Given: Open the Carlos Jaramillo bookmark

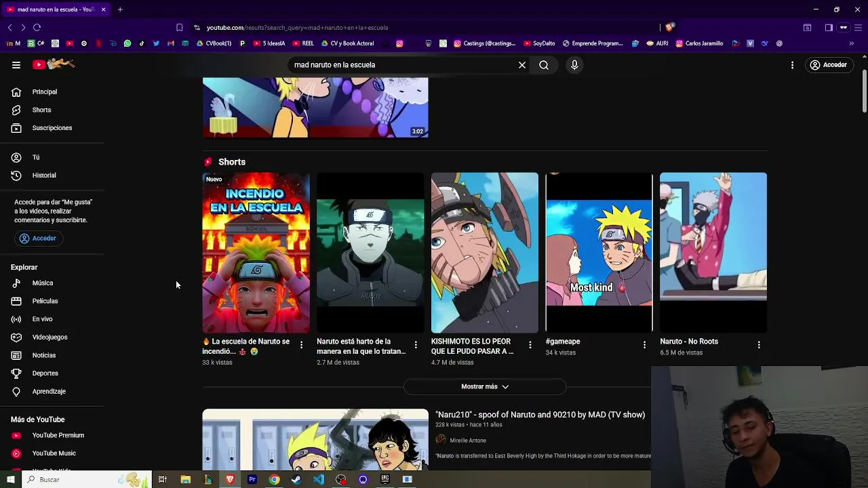Looking at the screenshot, I should click(x=699, y=43).
